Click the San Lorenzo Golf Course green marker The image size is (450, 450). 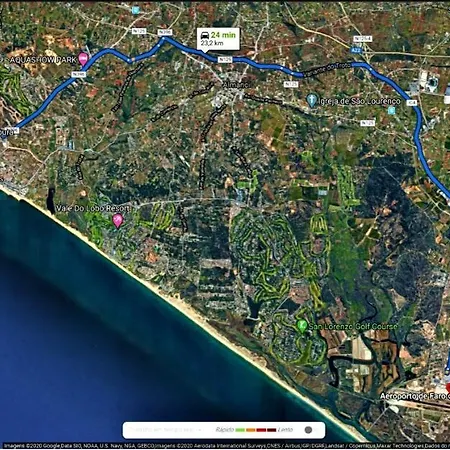tap(302, 325)
